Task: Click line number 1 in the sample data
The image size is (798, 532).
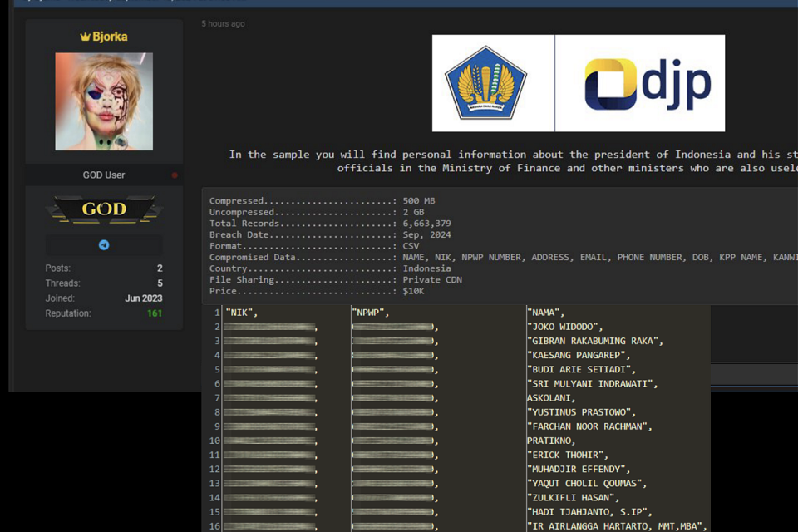Action: 216,313
